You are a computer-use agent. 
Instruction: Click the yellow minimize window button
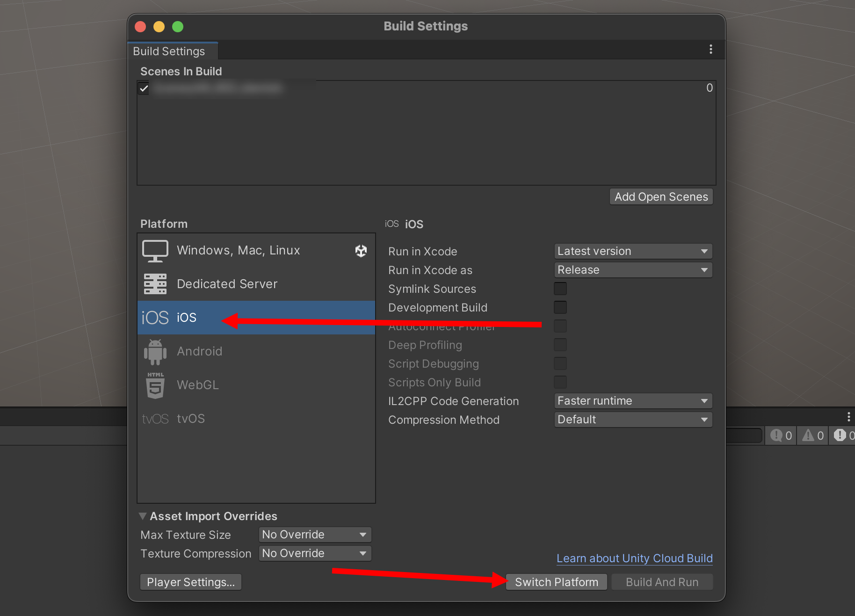click(159, 27)
